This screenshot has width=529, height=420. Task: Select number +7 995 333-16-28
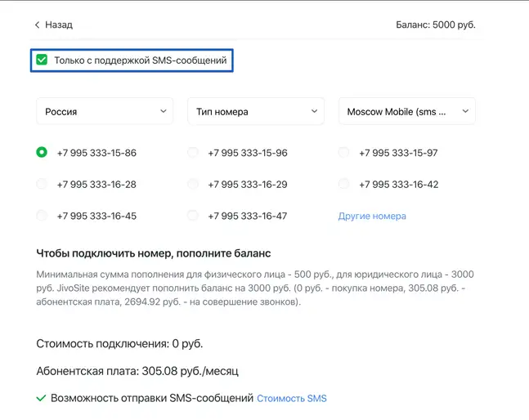tap(42, 185)
